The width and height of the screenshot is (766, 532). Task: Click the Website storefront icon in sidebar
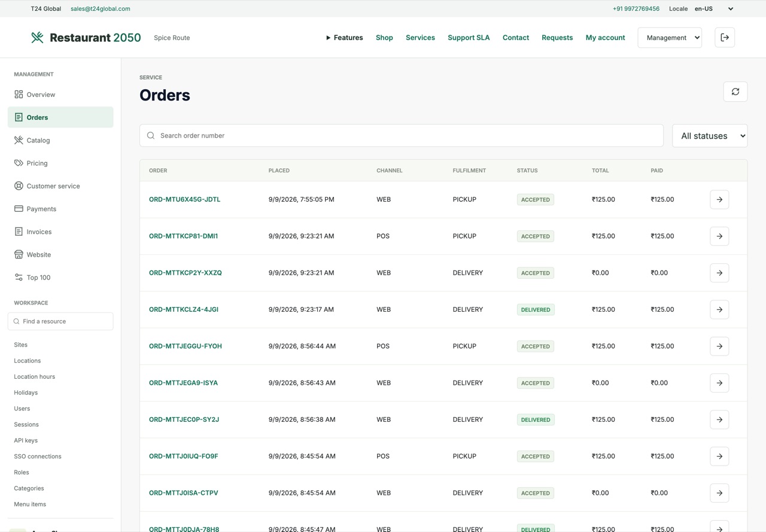point(19,254)
